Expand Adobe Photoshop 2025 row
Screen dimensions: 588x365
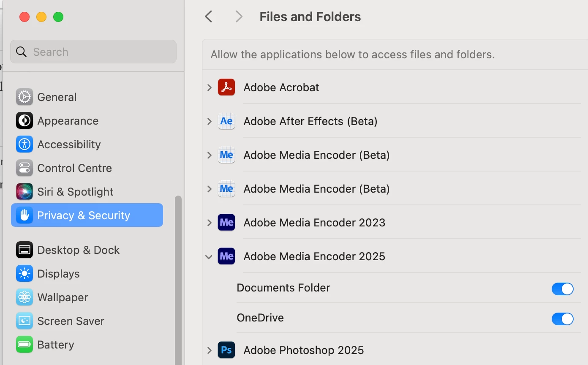click(x=210, y=350)
